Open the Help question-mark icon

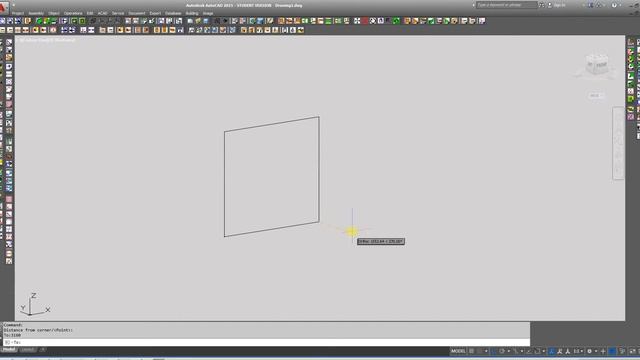pos(614,5)
